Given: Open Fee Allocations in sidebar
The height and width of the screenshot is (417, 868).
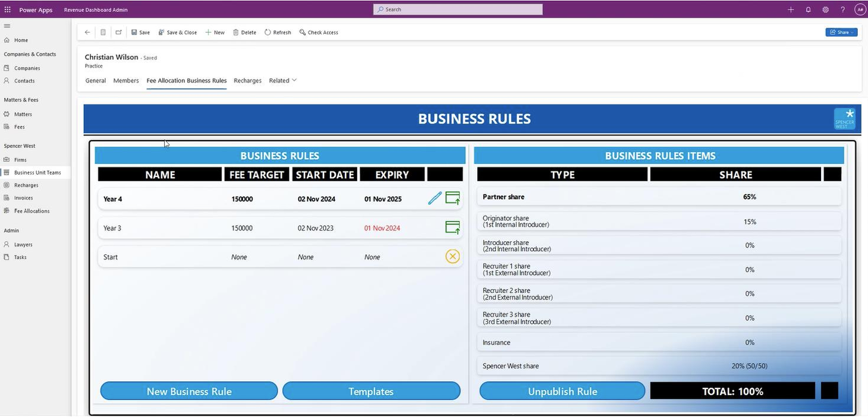Looking at the screenshot, I should point(32,211).
